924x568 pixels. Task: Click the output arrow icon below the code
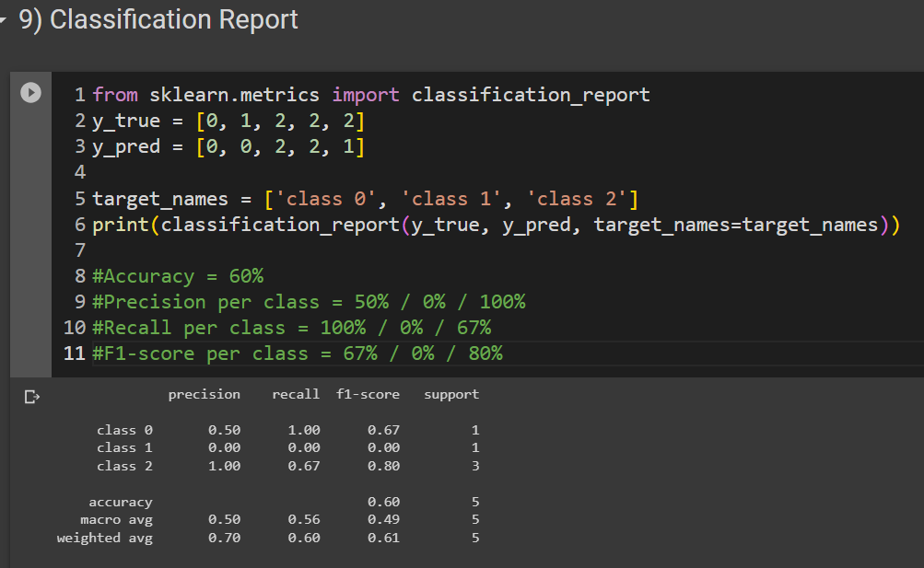[x=30, y=396]
